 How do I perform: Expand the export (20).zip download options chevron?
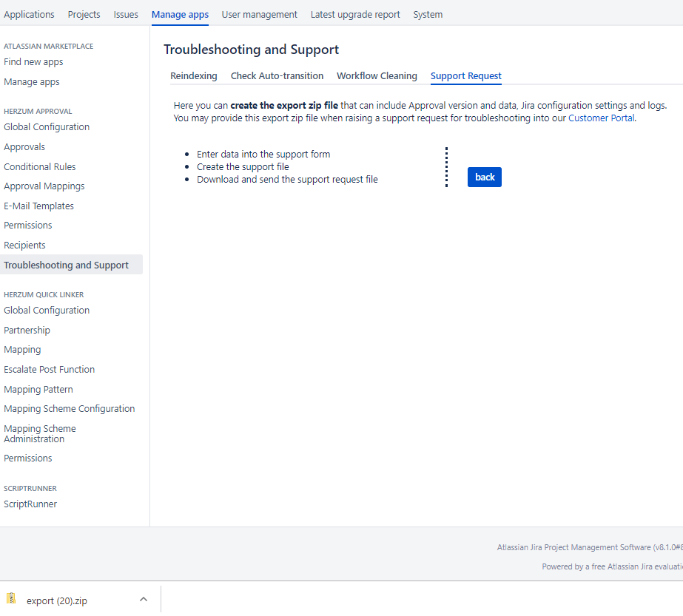[x=144, y=600]
